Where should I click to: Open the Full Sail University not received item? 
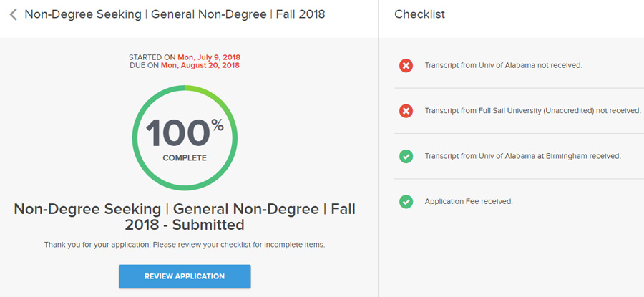click(x=532, y=111)
